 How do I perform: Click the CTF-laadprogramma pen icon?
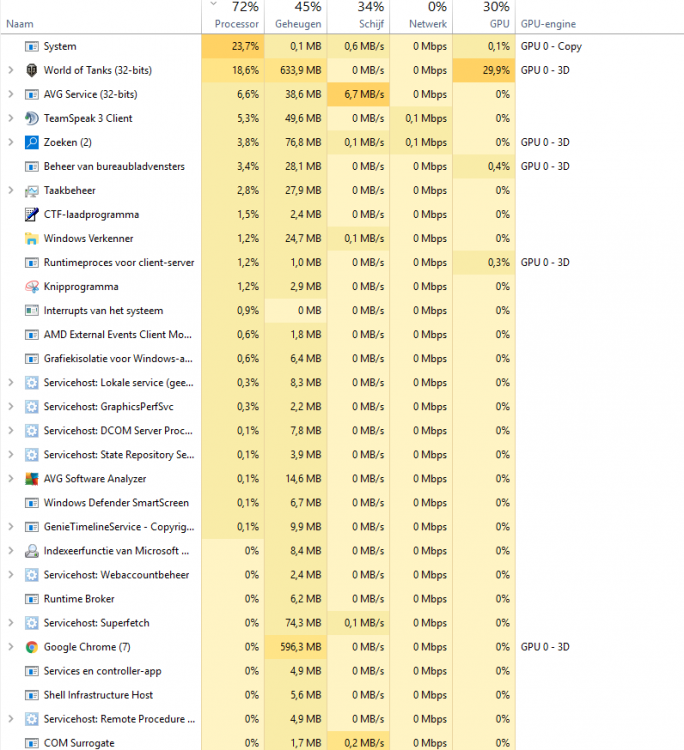[x=31, y=215]
